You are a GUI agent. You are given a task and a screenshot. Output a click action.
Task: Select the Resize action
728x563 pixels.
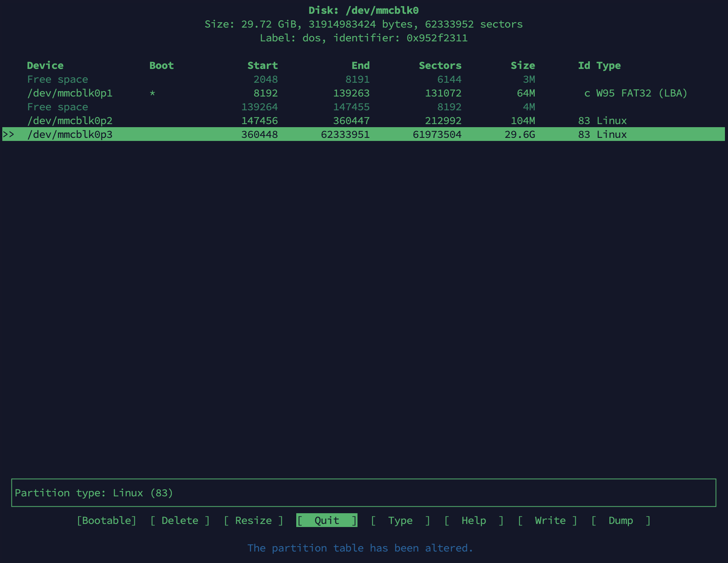click(253, 520)
